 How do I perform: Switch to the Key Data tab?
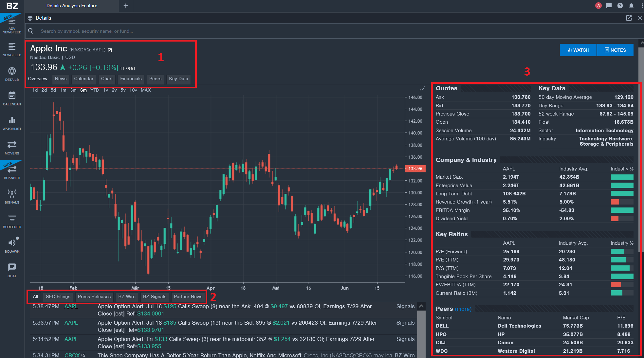click(x=178, y=79)
